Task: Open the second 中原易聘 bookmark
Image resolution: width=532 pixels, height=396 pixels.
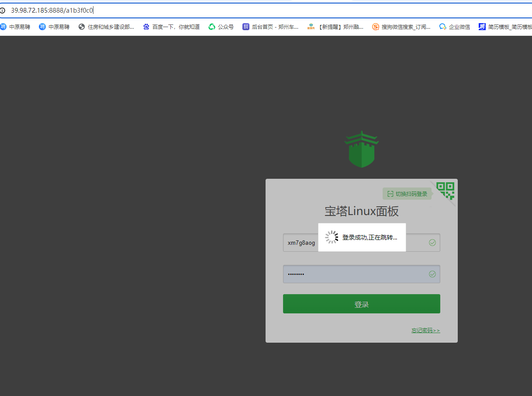Action: point(54,27)
